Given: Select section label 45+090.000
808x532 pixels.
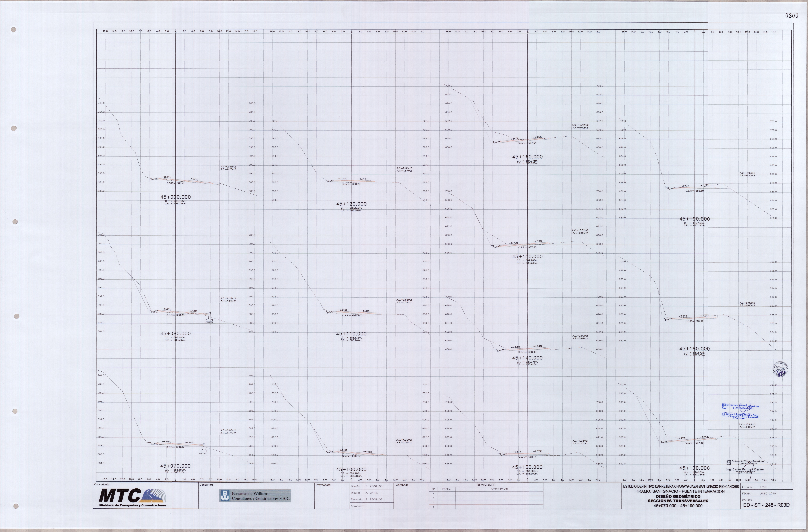Looking at the screenshot, I should pyautogui.click(x=176, y=197).
